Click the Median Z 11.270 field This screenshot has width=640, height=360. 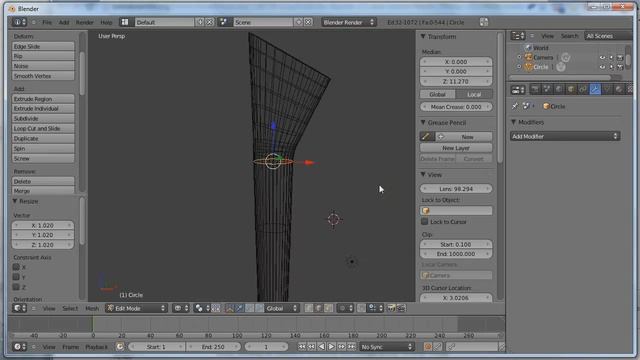456,81
